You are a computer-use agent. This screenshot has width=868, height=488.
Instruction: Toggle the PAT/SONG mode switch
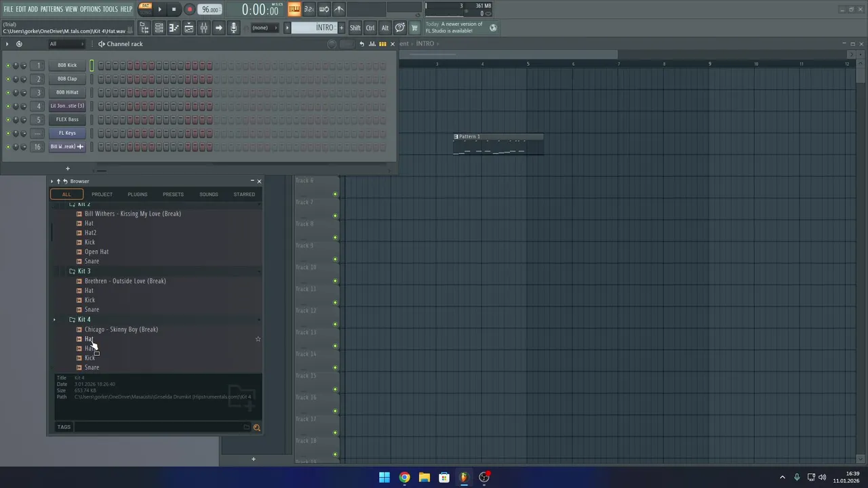tap(145, 9)
